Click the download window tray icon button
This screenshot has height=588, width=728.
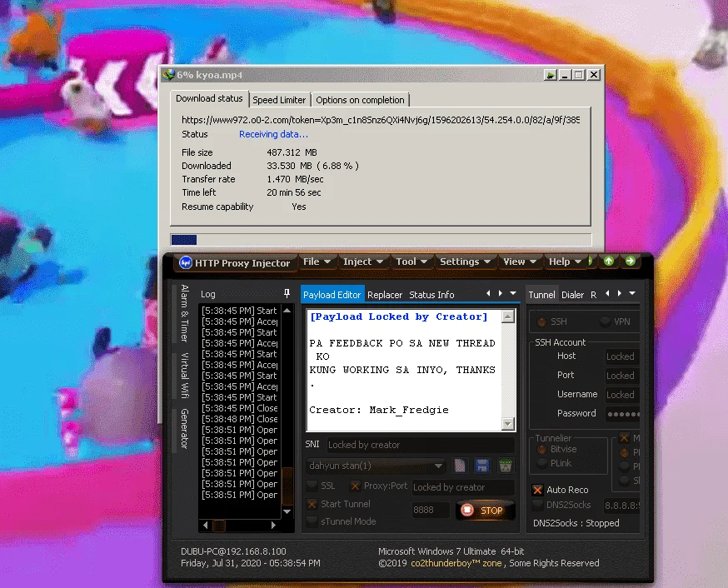click(x=551, y=75)
